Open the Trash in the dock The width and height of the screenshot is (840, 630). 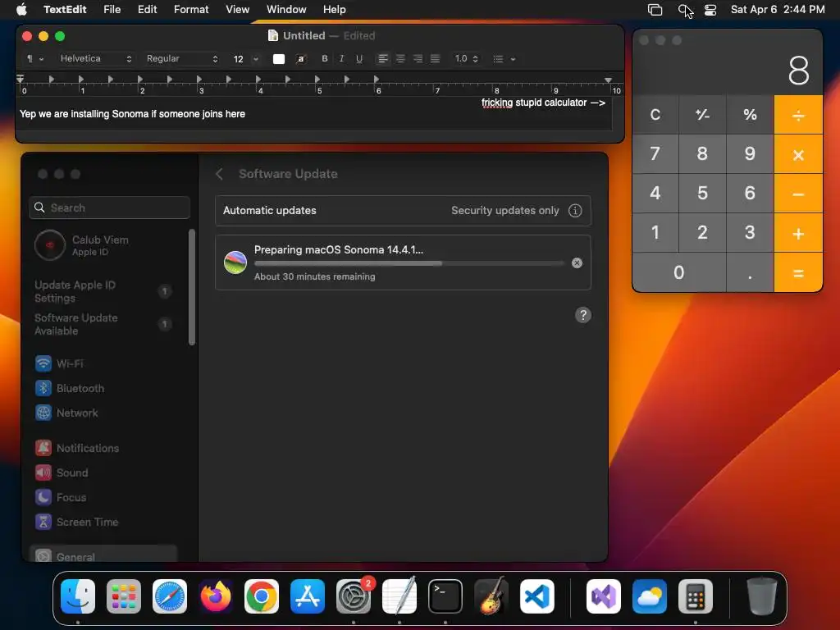click(x=761, y=596)
